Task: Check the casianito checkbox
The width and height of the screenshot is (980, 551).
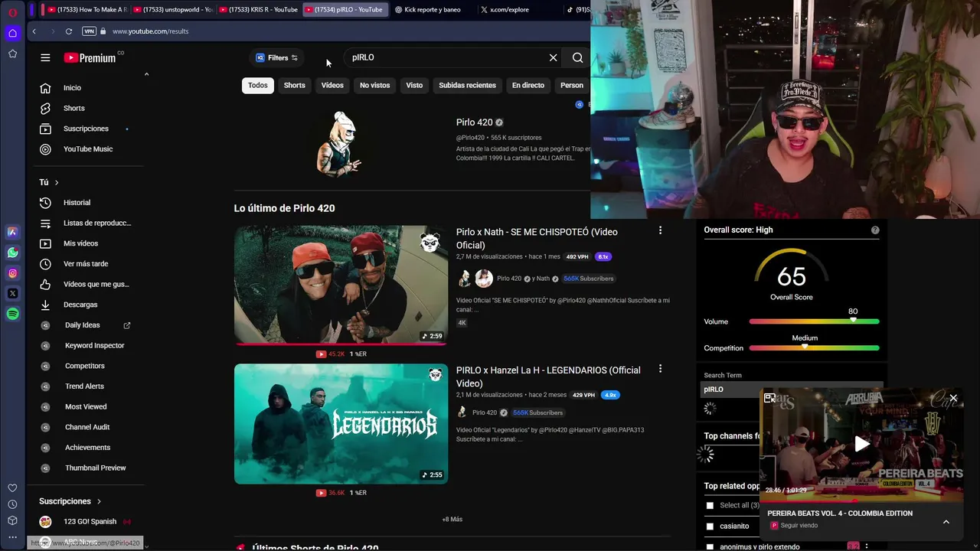Action: coord(710,527)
